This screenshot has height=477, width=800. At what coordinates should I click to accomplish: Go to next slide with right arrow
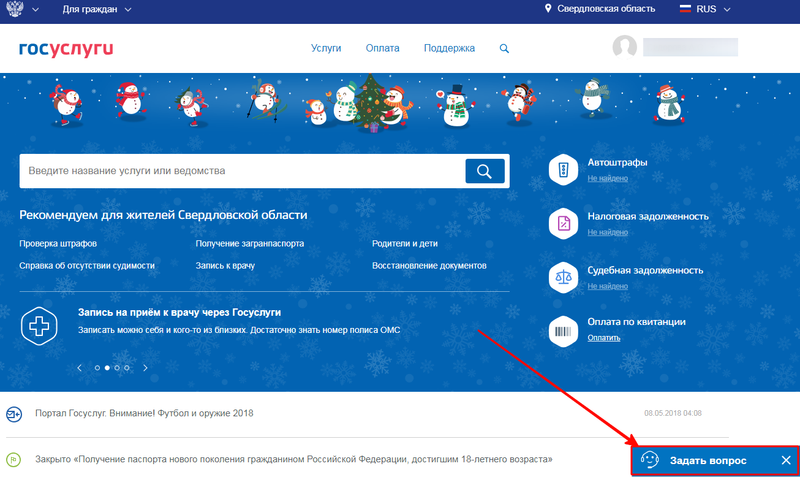pyautogui.click(x=145, y=368)
